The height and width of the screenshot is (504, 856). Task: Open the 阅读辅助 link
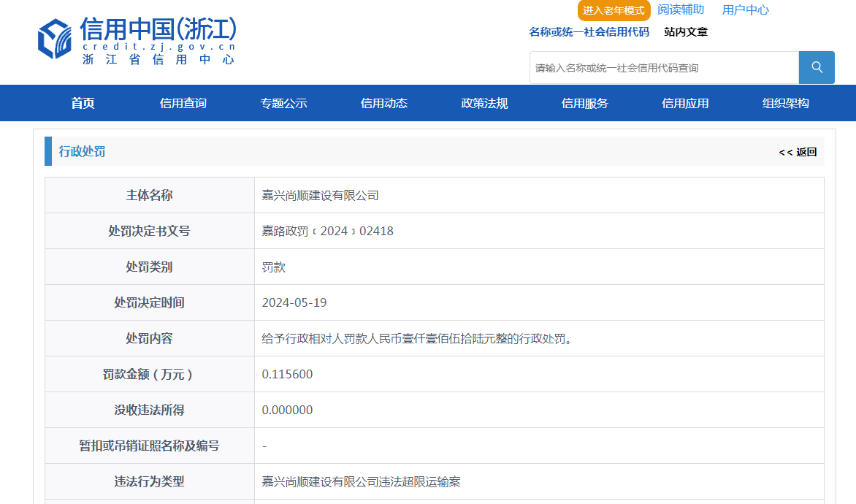coord(681,9)
